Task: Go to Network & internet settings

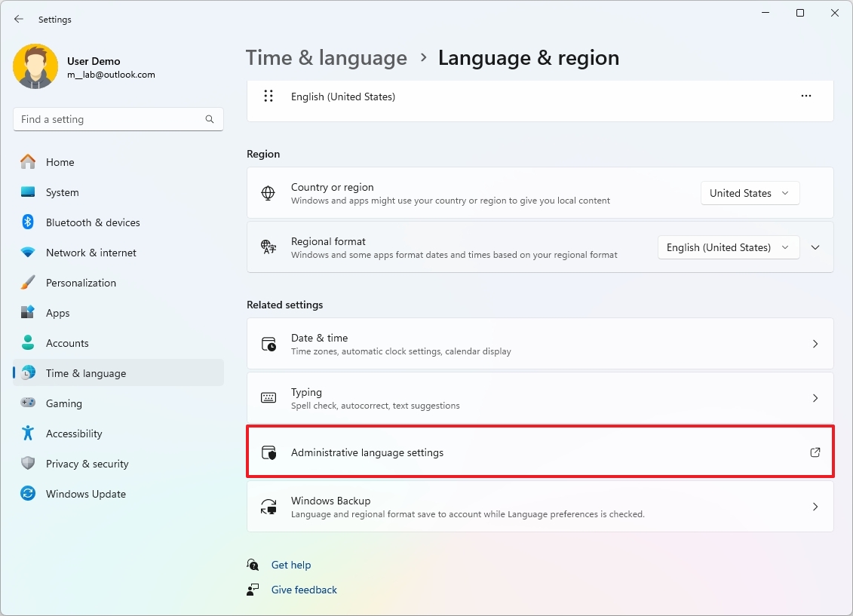Action: [x=118, y=253]
